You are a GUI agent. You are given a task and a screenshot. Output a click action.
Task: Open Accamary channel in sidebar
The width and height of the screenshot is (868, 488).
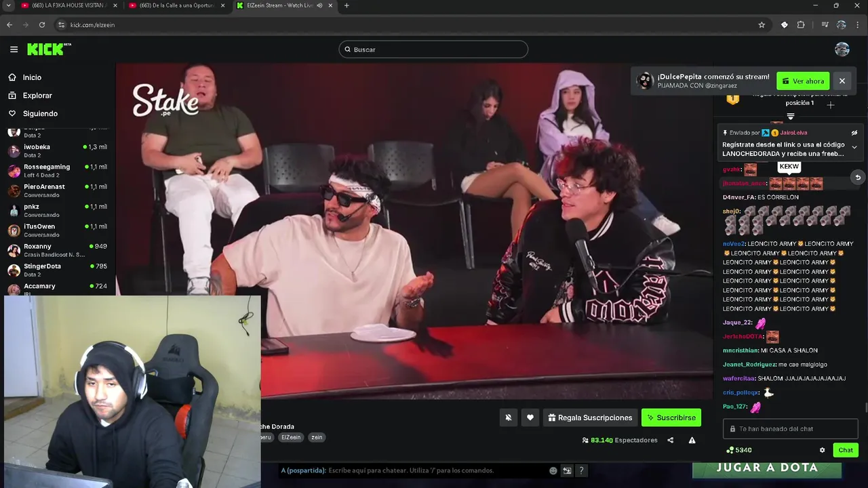point(58,288)
